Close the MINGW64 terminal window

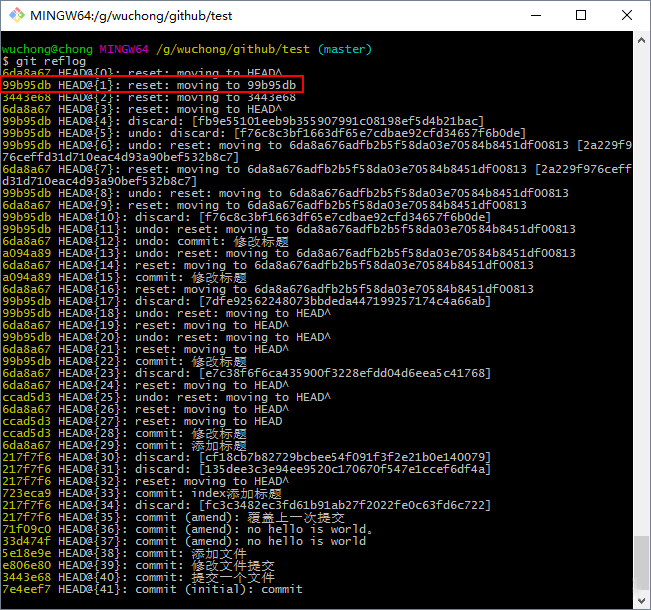(x=627, y=16)
